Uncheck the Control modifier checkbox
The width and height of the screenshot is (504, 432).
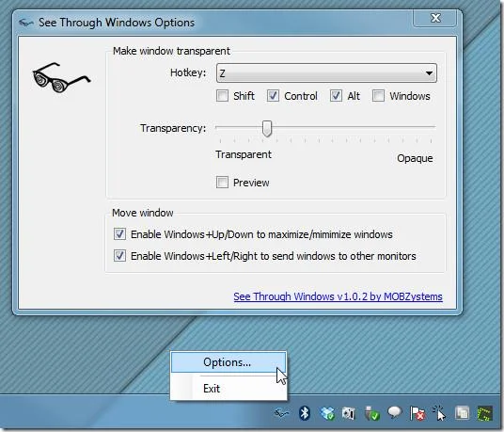[273, 96]
